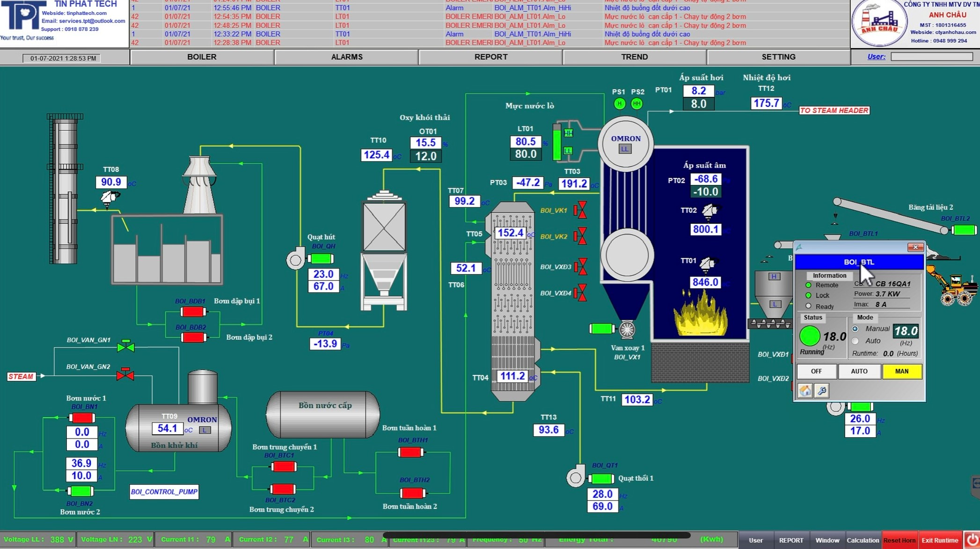Image resolution: width=980 pixels, height=549 pixels.
Task: Click the BOI_CONTROL_PUMP button
Action: pos(164,492)
